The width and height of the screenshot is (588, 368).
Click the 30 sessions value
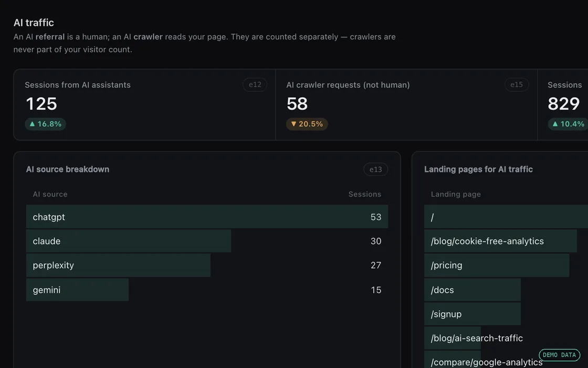coord(376,241)
